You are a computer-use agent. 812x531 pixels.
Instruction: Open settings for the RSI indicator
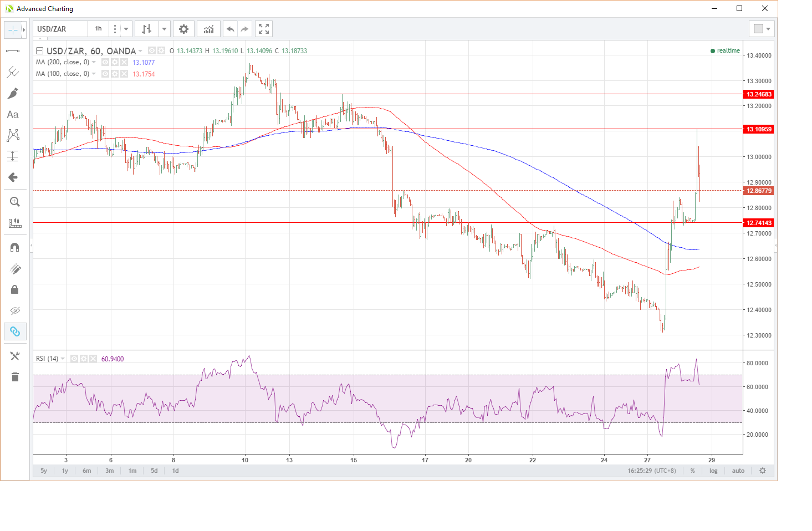84,359
